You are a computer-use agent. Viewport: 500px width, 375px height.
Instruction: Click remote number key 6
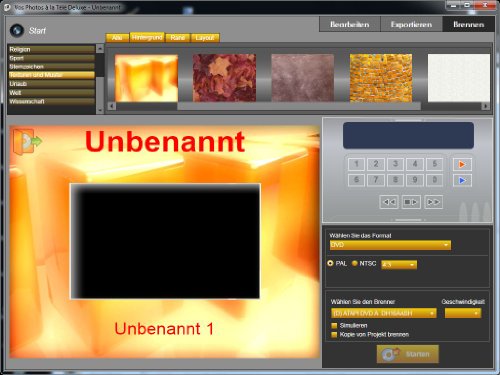tap(356, 180)
